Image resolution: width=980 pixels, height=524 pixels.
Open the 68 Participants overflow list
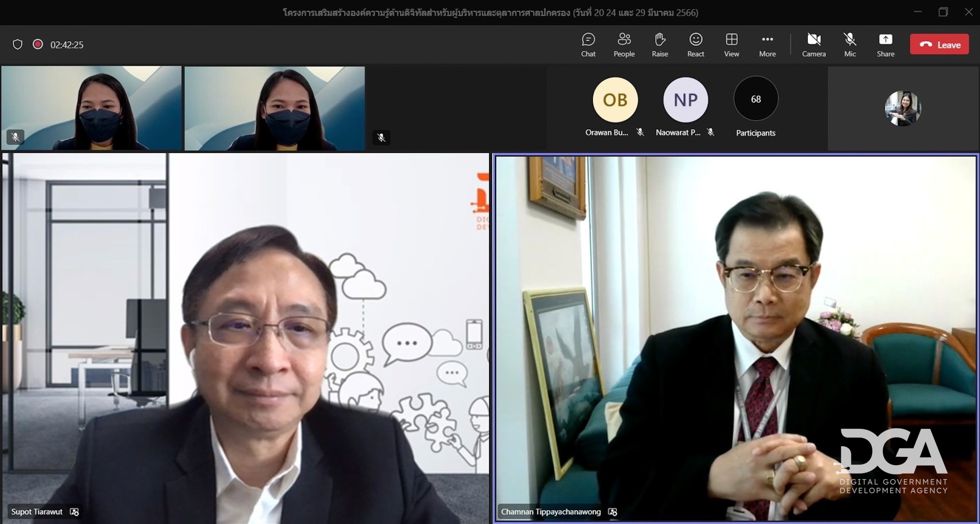(756, 99)
